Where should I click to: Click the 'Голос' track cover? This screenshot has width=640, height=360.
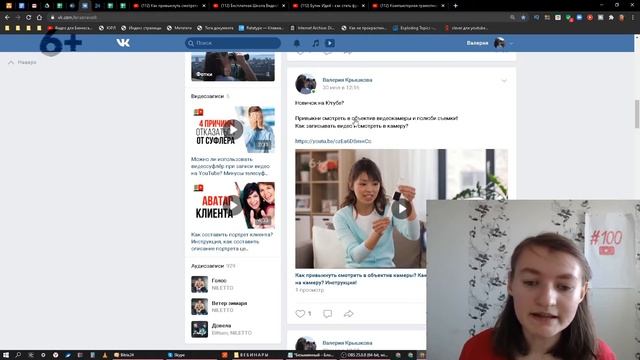[x=199, y=284]
